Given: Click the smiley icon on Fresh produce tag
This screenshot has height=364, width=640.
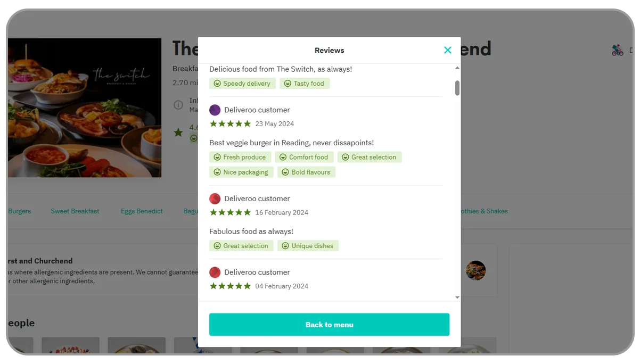Looking at the screenshot, I should (x=218, y=157).
